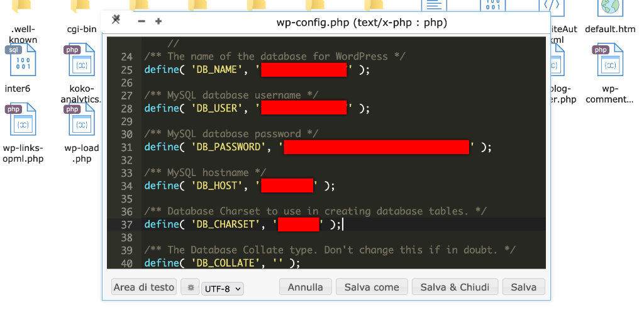Screen dimensions: 644x322
Task: Place the cursor on empty line 38
Action: click(x=344, y=237)
